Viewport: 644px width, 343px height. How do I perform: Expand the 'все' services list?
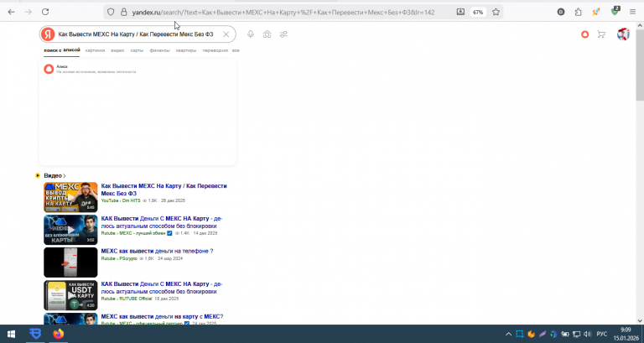236,50
